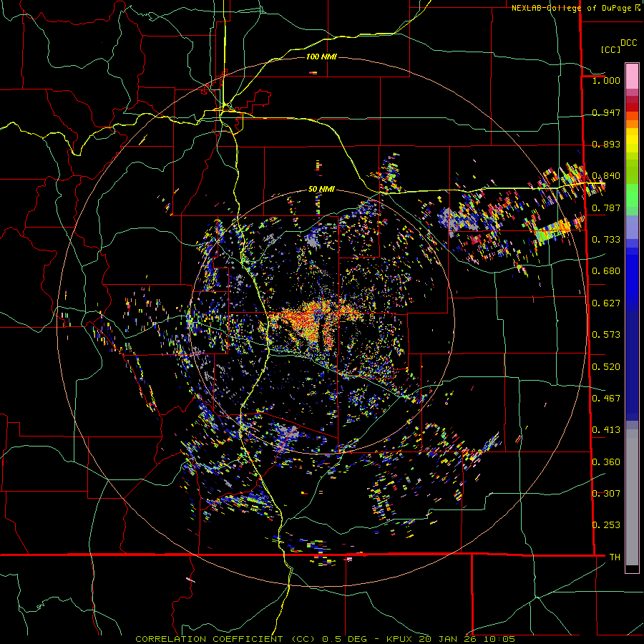Viewport: 644px width, 644px height.
Task: Click the gray lower segment of color bar
Action: click(x=632, y=497)
